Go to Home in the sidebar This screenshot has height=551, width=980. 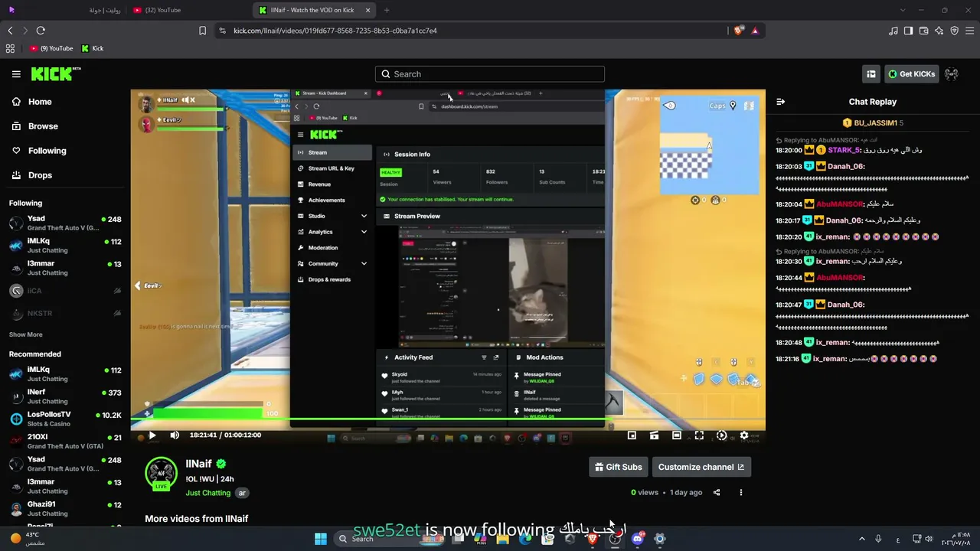tap(31, 102)
